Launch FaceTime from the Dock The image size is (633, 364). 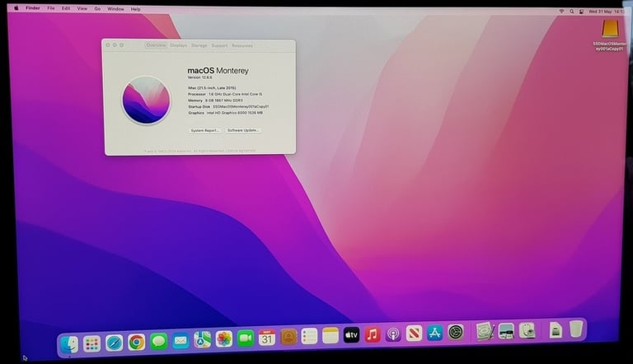(x=246, y=338)
